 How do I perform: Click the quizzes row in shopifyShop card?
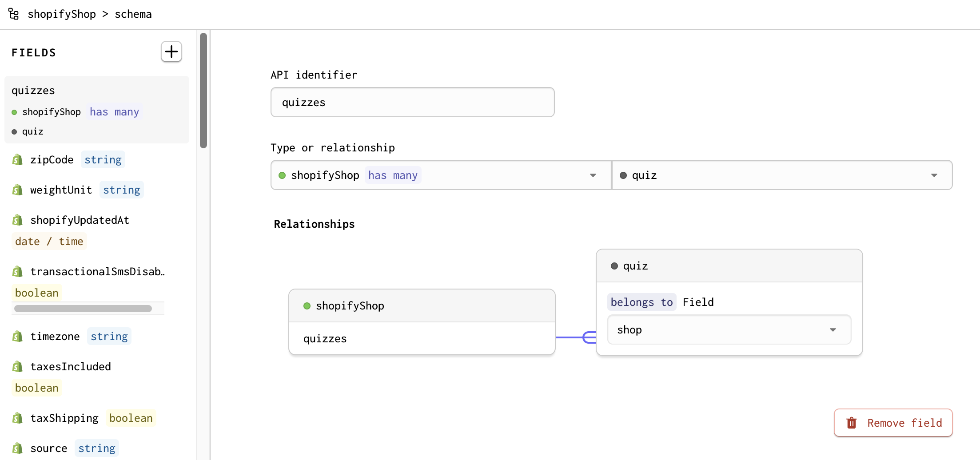point(422,339)
